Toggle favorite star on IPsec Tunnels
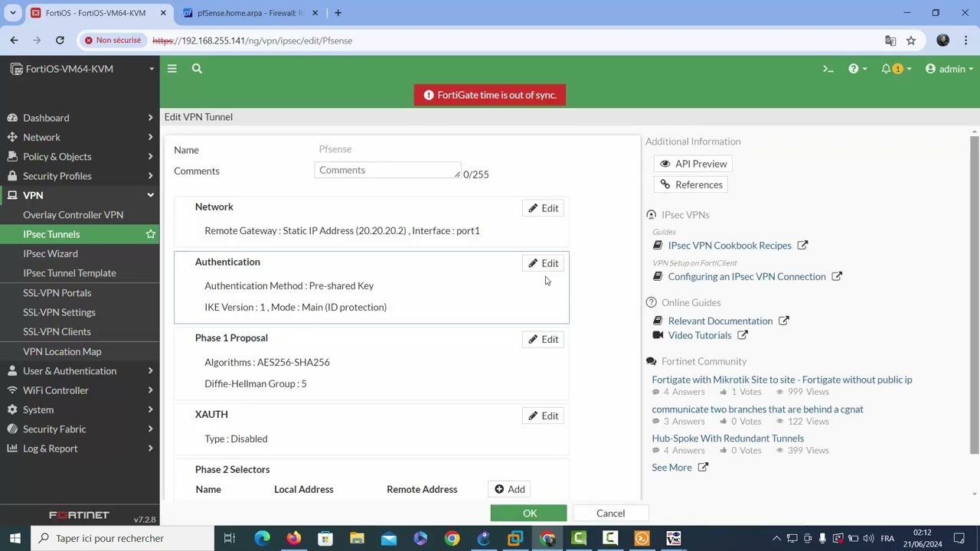980x551 pixels. (151, 234)
